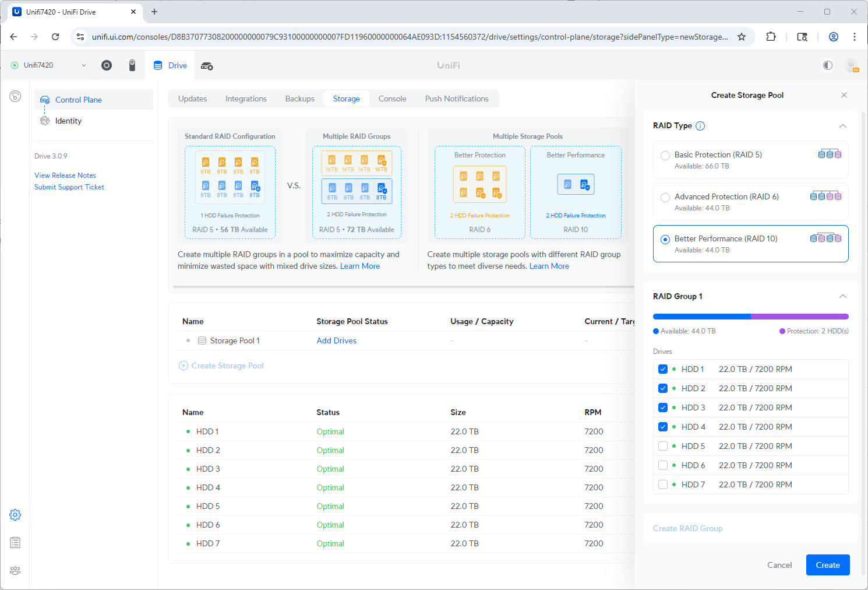Switch to the Backups tab
Image resolution: width=868 pixels, height=590 pixels.
tap(299, 99)
